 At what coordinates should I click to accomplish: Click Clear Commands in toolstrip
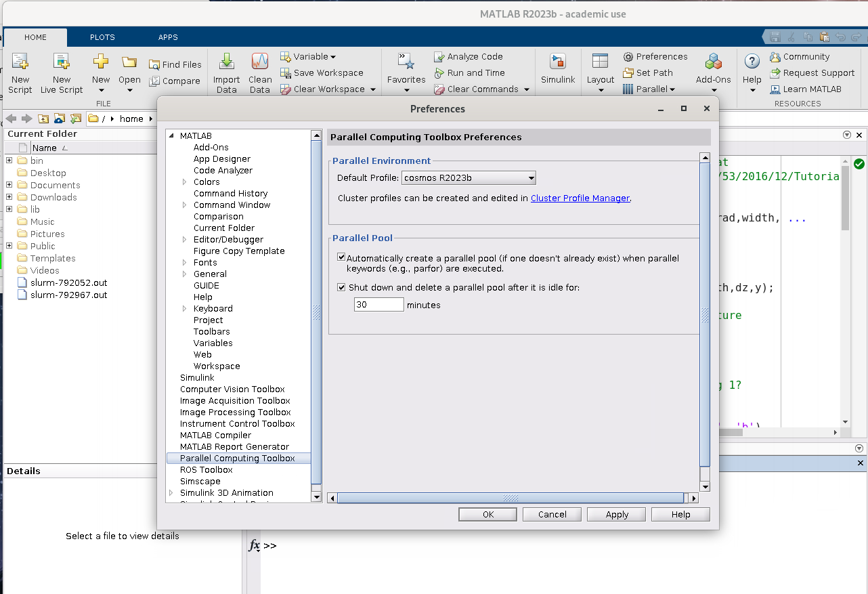pyautogui.click(x=476, y=89)
